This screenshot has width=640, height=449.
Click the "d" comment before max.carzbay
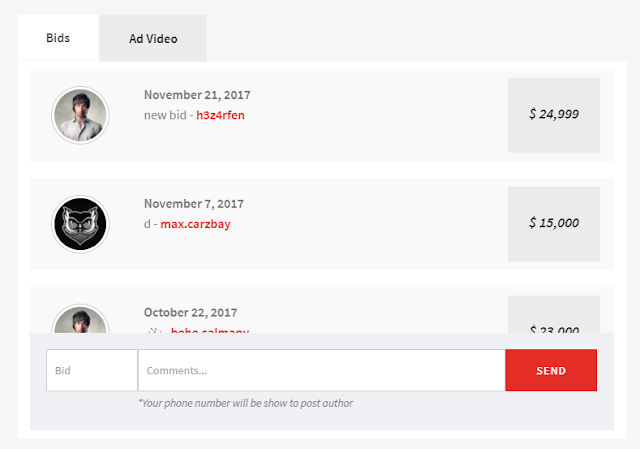point(147,224)
